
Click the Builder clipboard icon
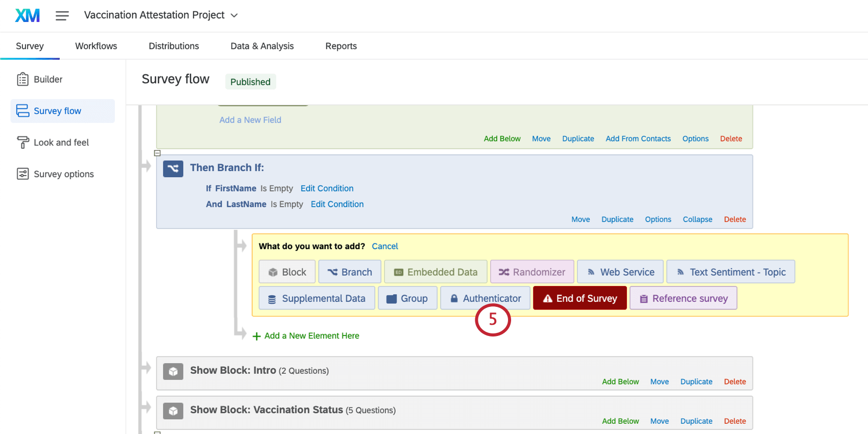pyautogui.click(x=22, y=79)
